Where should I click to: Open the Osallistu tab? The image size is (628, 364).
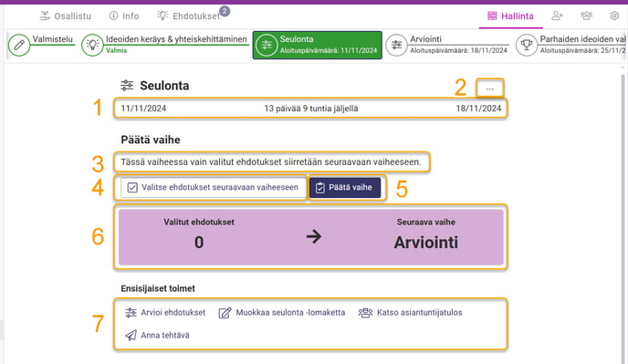[x=66, y=16]
